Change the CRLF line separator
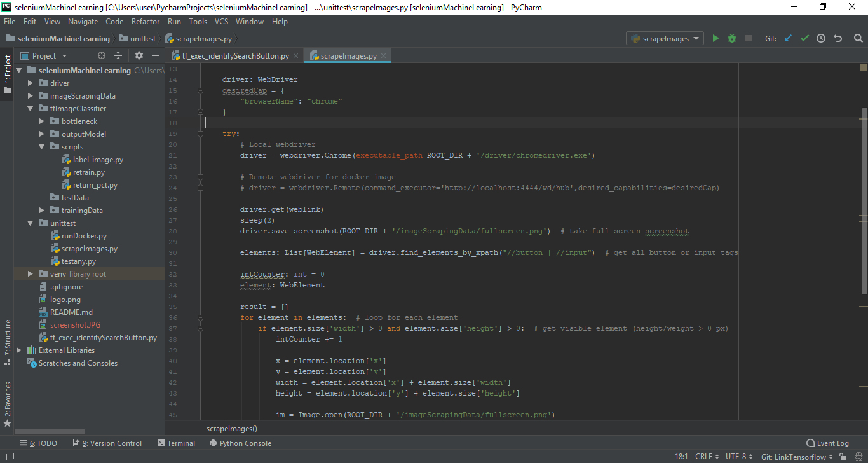This screenshot has width=868, height=463. click(x=707, y=457)
